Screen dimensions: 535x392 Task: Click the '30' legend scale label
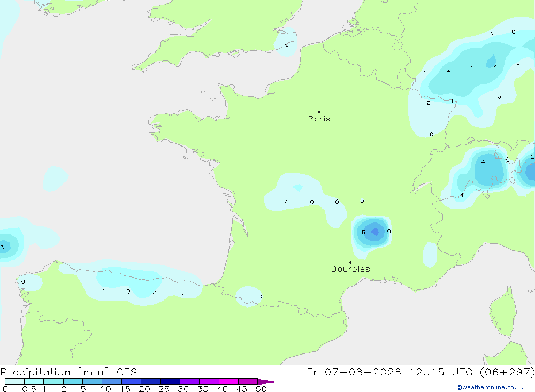click(184, 389)
